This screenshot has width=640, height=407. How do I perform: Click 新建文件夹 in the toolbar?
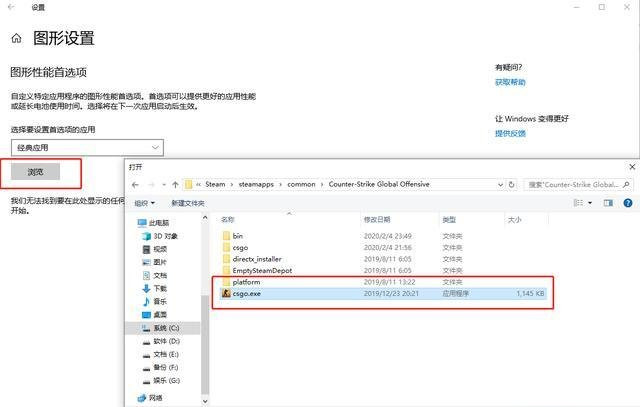click(x=188, y=203)
